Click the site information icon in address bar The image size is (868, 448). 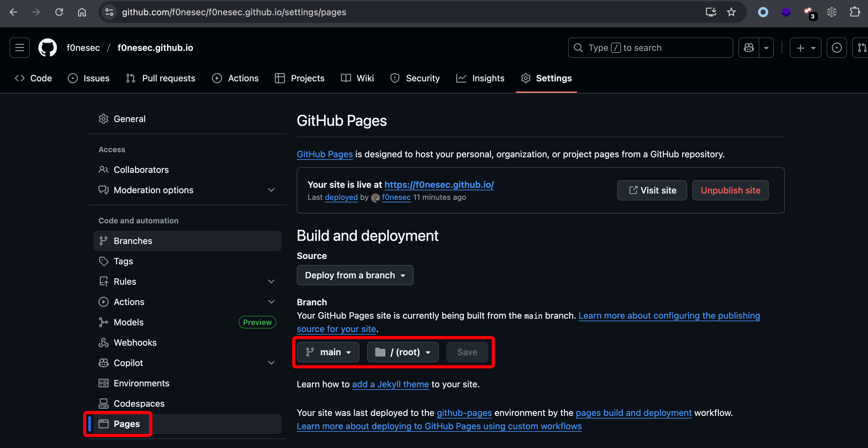[109, 12]
